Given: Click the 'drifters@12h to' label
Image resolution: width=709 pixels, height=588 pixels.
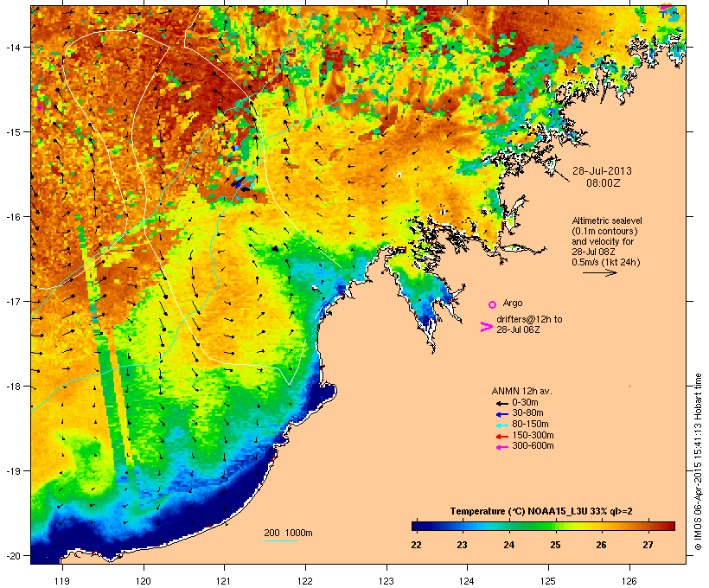Looking at the screenshot, I should click(x=529, y=319).
